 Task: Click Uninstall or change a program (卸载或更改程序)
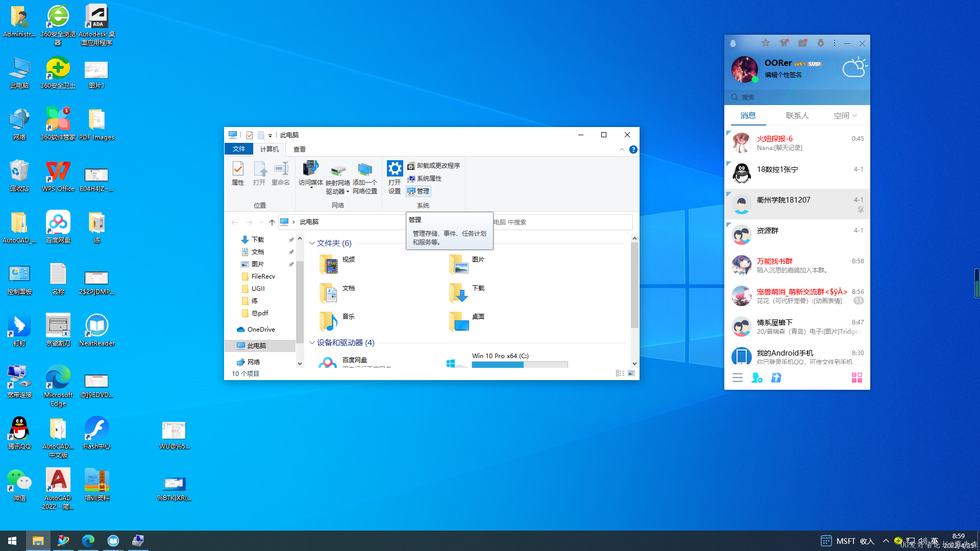point(434,166)
